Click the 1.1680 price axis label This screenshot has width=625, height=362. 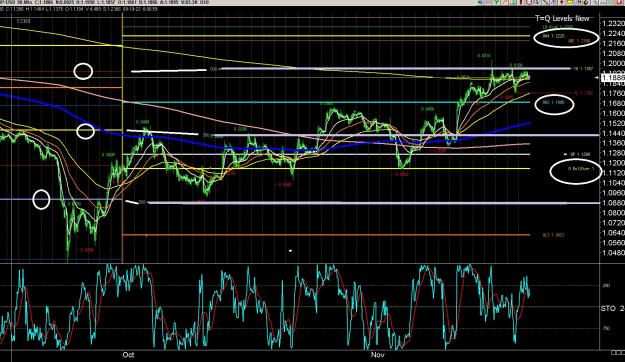614,103
